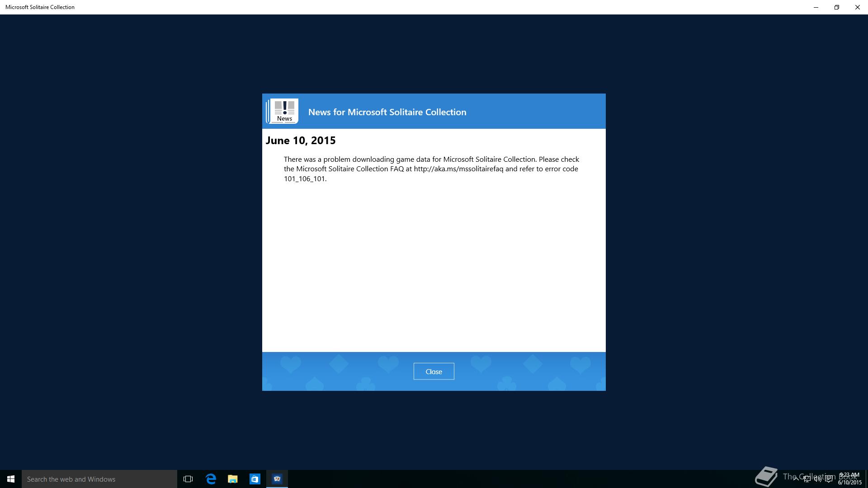
Task: Click the News newspaper icon in the dialog header
Action: [x=283, y=111]
